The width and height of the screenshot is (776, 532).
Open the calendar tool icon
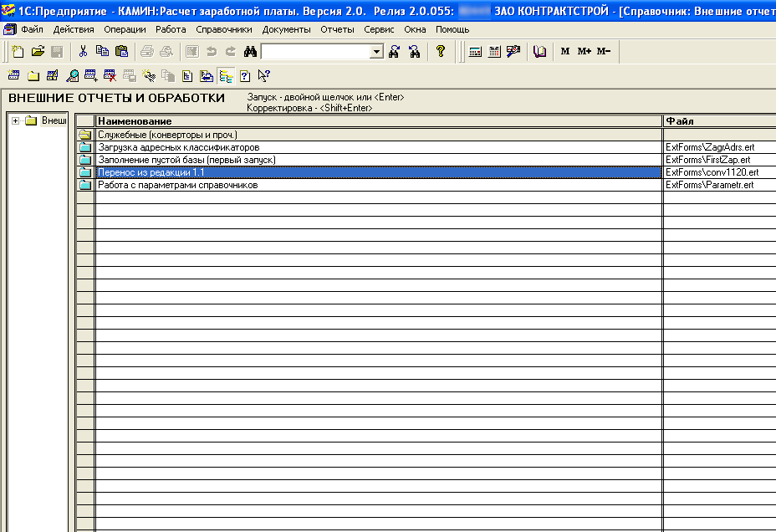point(494,52)
